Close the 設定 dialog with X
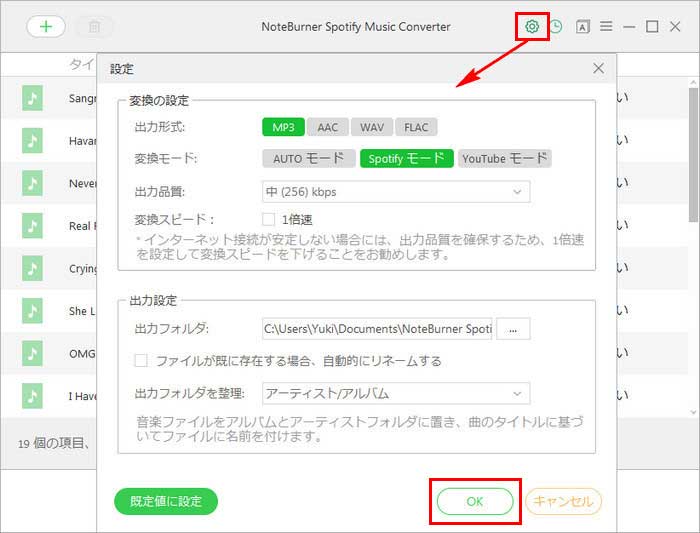The width and height of the screenshot is (700, 533). click(x=598, y=68)
